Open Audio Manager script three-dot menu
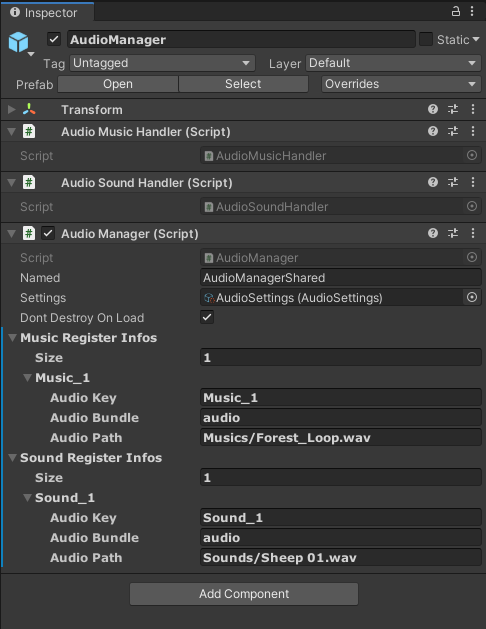Screen dimensions: 486x629 click(473, 233)
